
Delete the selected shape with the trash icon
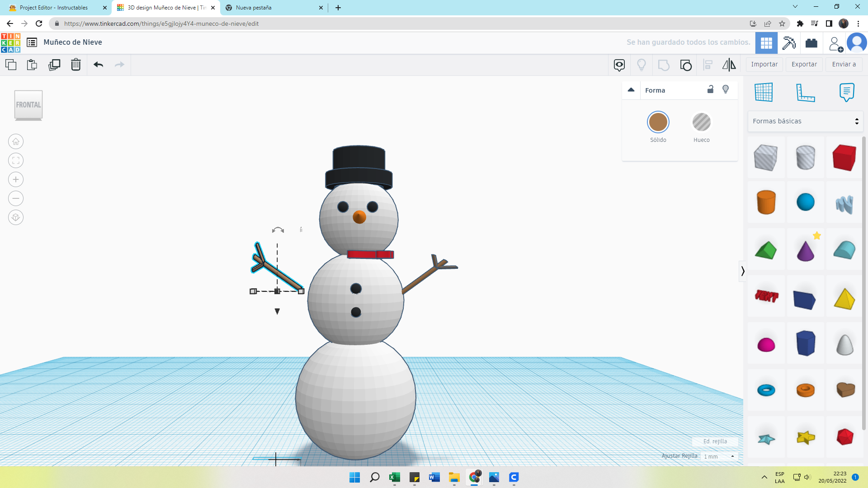(x=76, y=65)
